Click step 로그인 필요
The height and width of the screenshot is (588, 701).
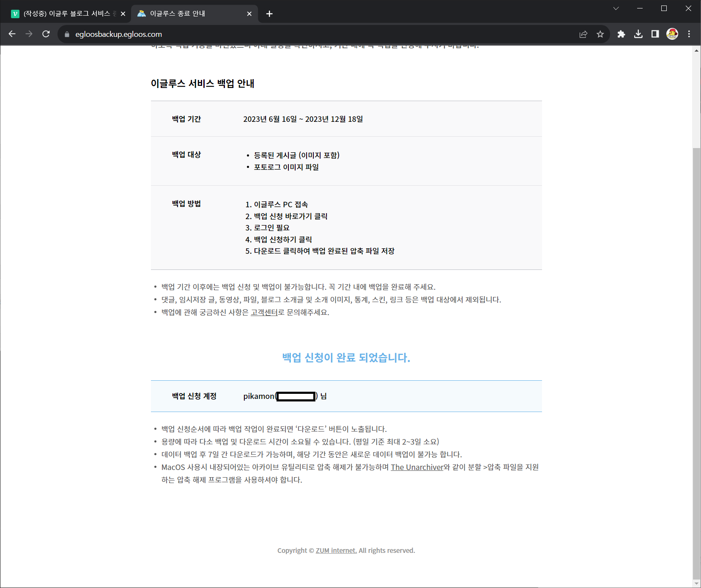coord(271,228)
